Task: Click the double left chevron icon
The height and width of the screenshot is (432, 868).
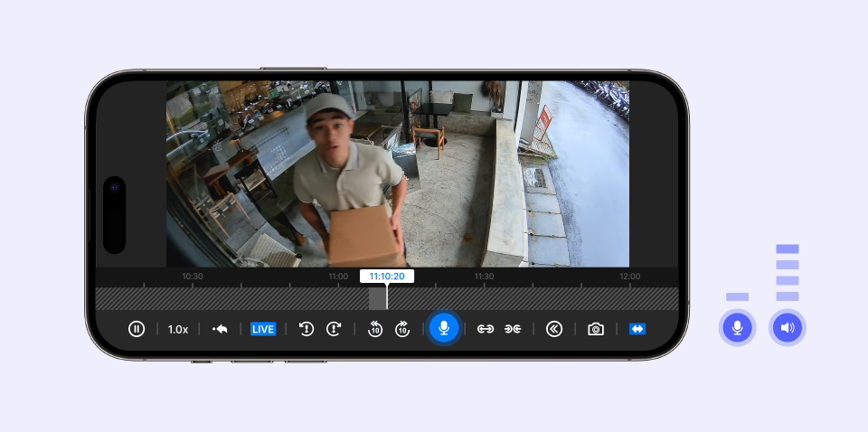Action: coord(554,329)
